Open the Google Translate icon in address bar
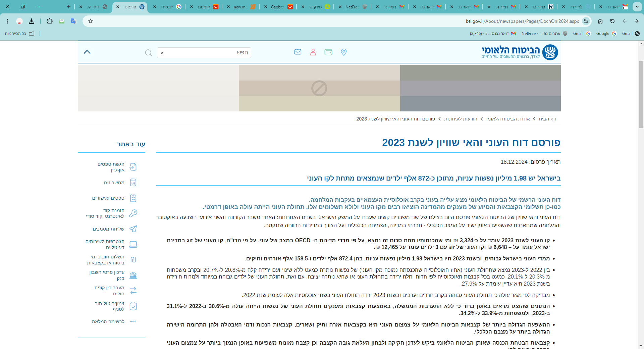The width and height of the screenshot is (644, 349). (74, 21)
